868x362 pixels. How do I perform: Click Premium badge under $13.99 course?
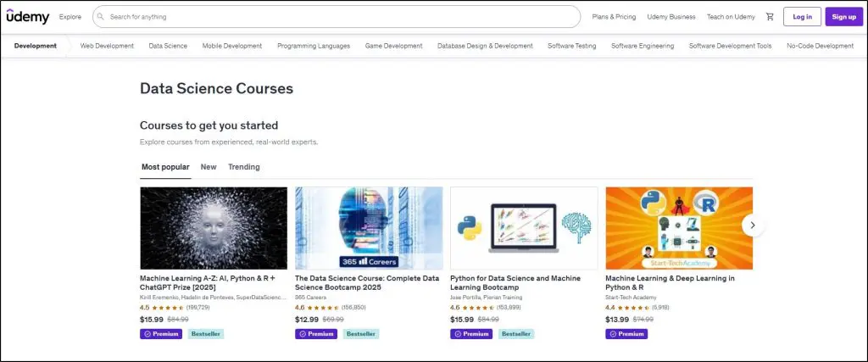pyautogui.click(x=626, y=334)
